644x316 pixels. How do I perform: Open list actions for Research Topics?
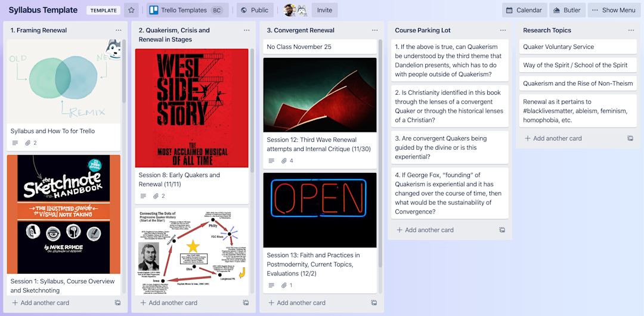pos(631,30)
